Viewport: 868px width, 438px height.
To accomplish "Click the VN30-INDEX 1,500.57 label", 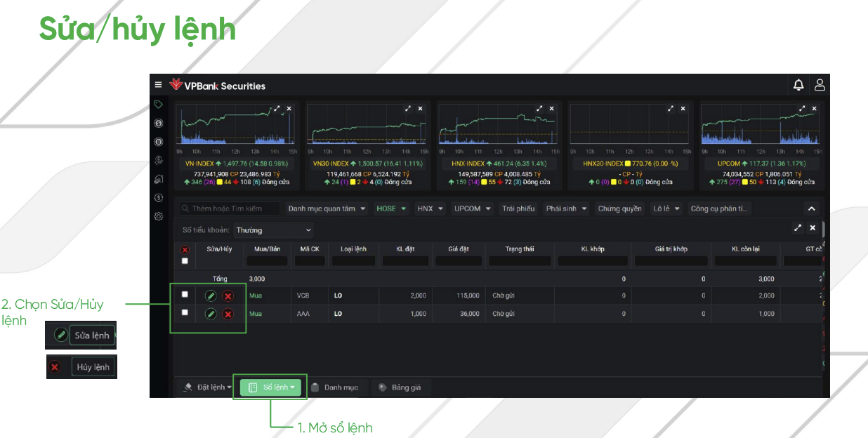I will click(x=368, y=164).
